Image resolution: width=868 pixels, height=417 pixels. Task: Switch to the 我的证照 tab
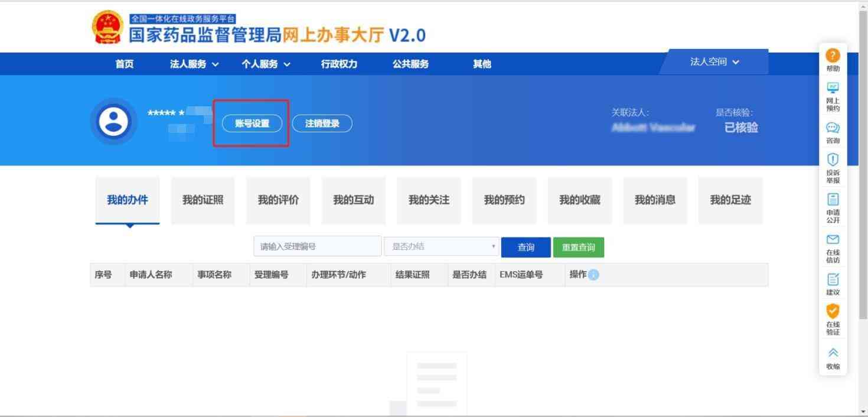[x=203, y=200]
